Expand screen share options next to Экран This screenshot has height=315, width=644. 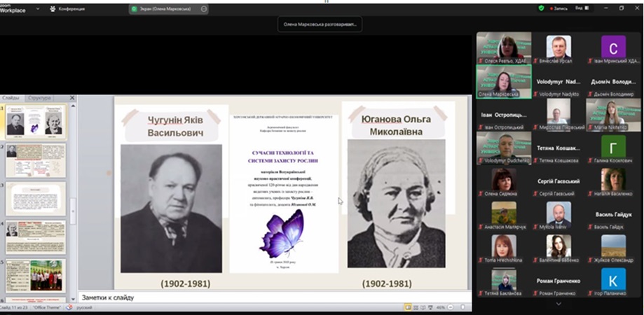coord(204,9)
